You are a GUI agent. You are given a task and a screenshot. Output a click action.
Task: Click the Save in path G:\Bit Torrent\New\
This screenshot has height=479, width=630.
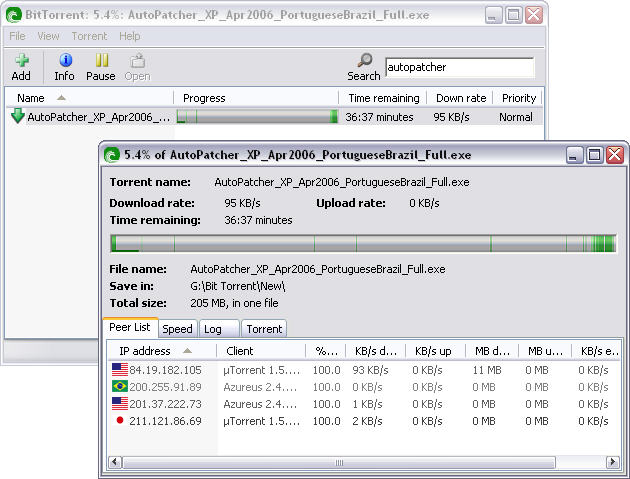(x=237, y=286)
